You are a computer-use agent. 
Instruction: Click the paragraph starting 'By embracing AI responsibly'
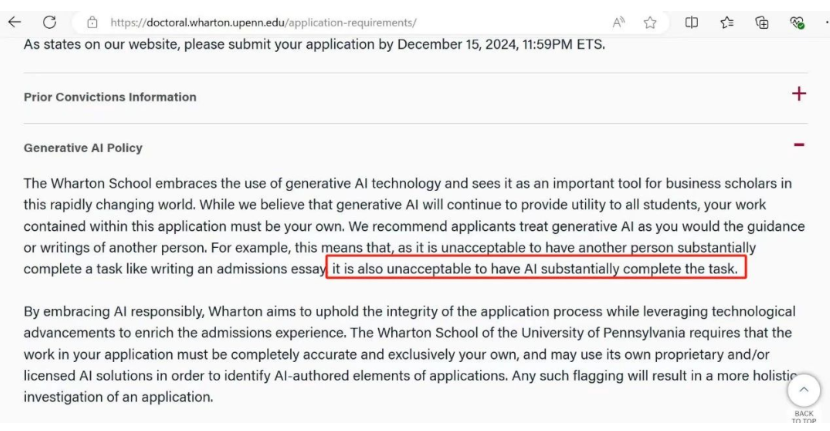(x=410, y=354)
